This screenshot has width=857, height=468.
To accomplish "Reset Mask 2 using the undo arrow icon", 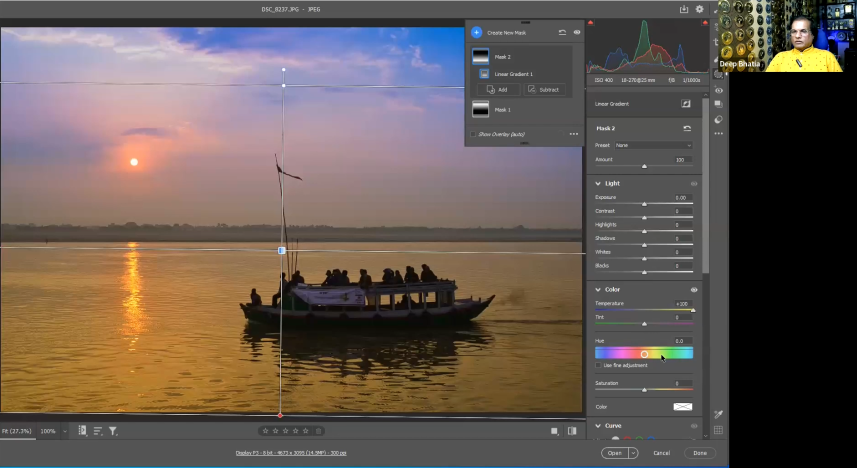I will 687,129.
